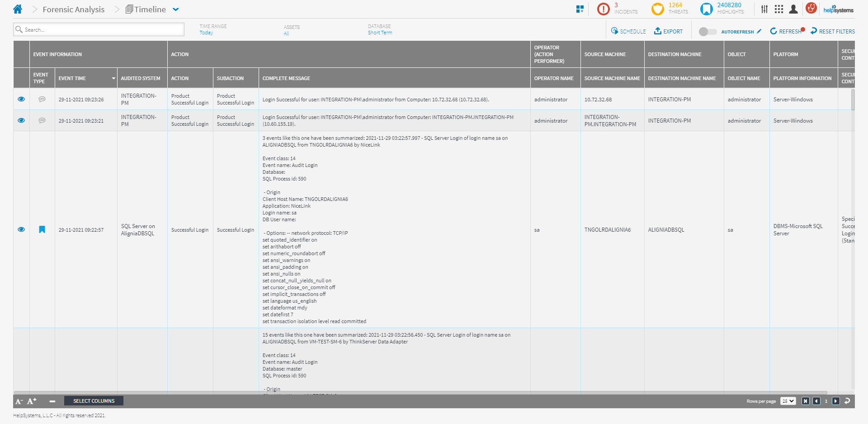Click the Event Time sort arrow
868x424 pixels.
tap(113, 78)
